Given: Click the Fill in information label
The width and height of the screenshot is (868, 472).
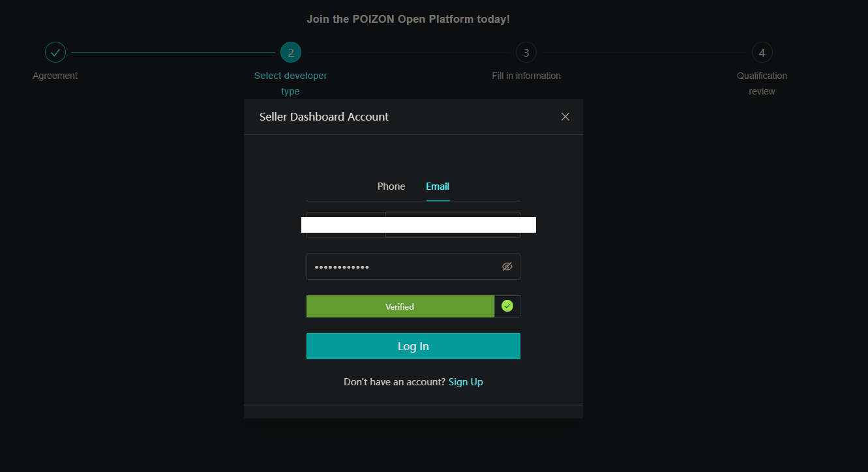Looking at the screenshot, I should pyautogui.click(x=526, y=76).
